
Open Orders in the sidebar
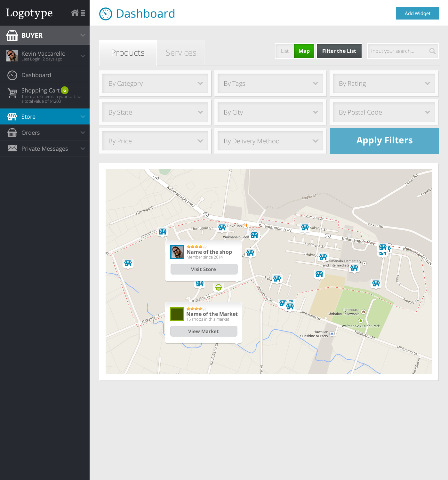(45, 132)
